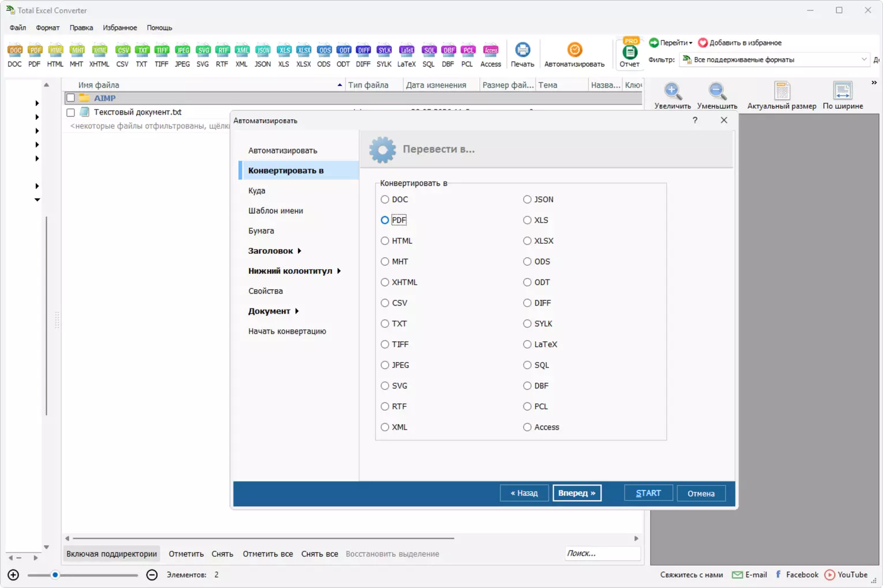Click the Увеличить zoom-in icon

click(x=672, y=96)
